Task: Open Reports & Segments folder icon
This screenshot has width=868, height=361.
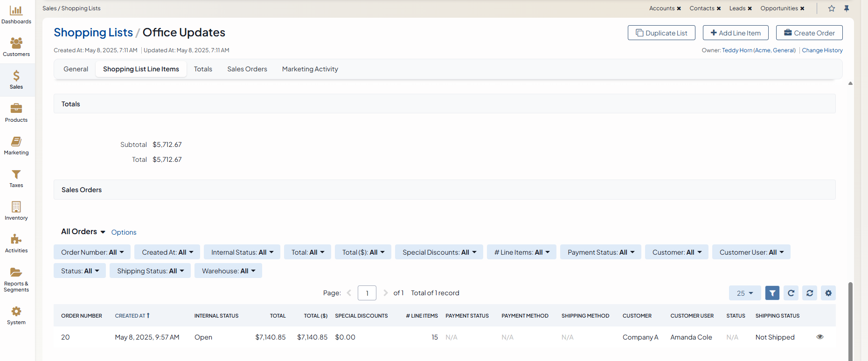Action: coord(16,272)
